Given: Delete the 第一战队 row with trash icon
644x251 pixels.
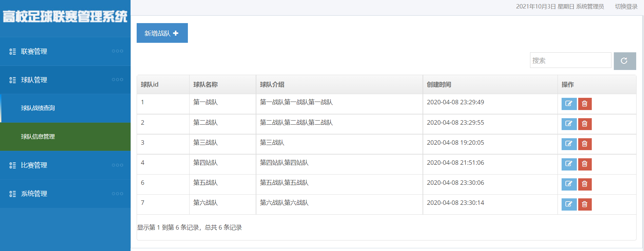Looking at the screenshot, I should click(585, 104).
